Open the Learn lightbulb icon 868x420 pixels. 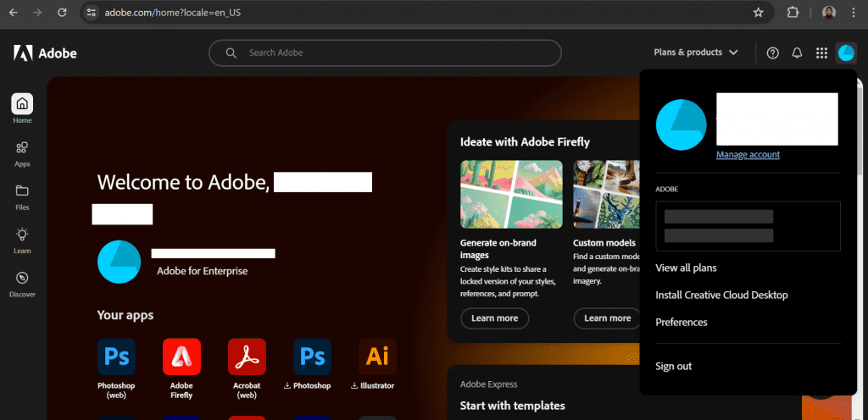22,235
